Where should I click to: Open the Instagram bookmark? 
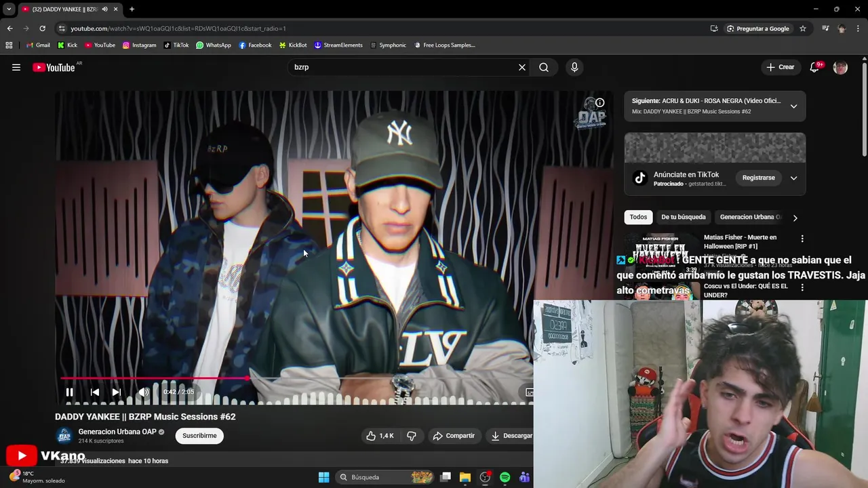pos(139,45)
